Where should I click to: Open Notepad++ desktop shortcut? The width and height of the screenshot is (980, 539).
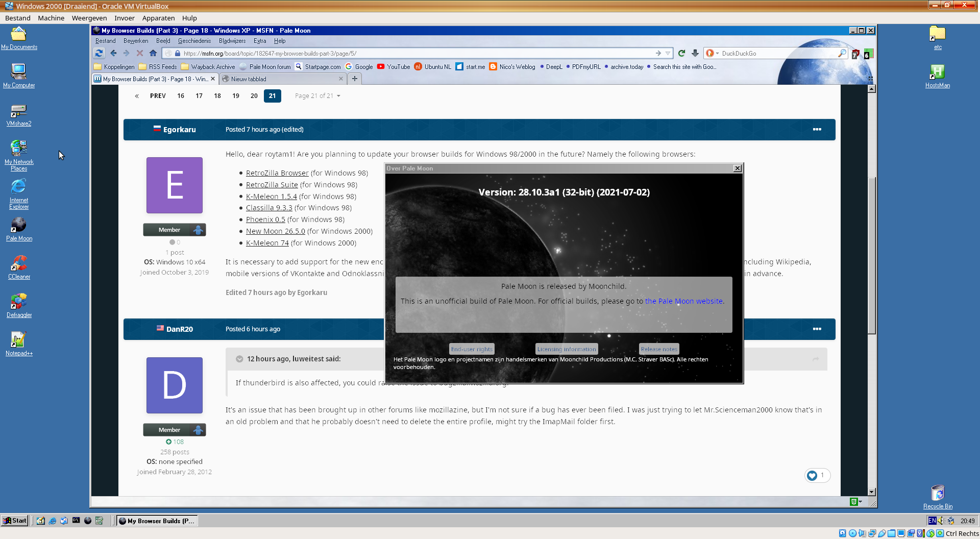click(x=19, y=344)
